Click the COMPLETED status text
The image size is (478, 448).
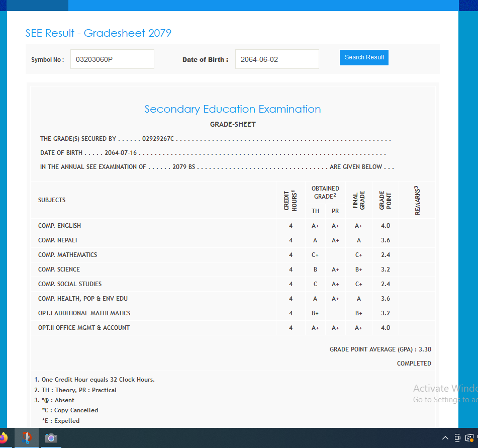414,364
